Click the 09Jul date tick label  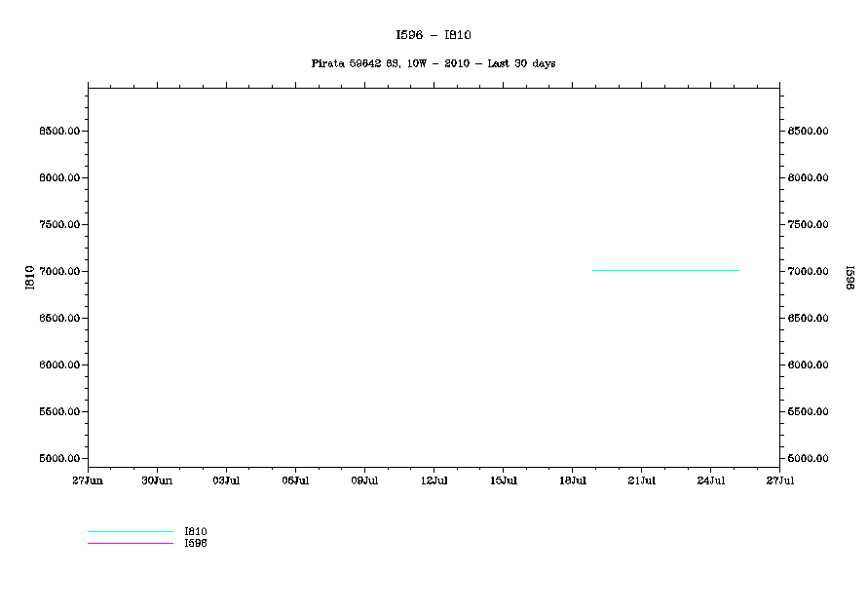pos(364,480)
